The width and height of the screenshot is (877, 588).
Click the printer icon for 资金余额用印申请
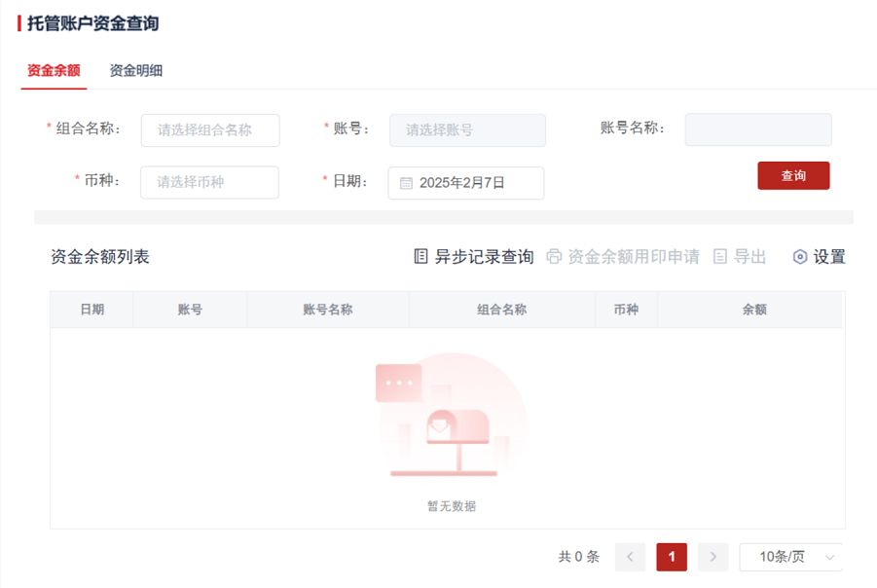pyautogui.click(x=554, y=257)
